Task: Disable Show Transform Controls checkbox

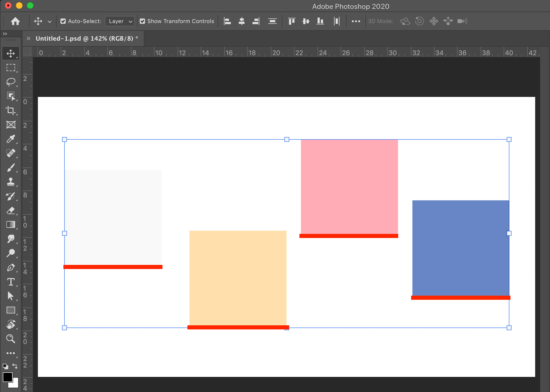Action: coord(142,21)
